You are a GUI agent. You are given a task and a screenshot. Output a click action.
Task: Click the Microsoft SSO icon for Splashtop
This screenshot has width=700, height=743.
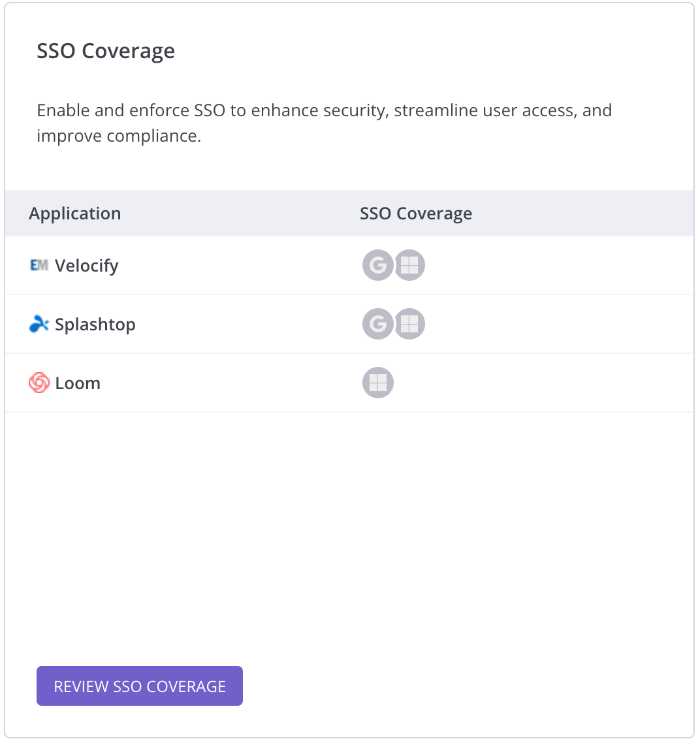tap(410, 324)
